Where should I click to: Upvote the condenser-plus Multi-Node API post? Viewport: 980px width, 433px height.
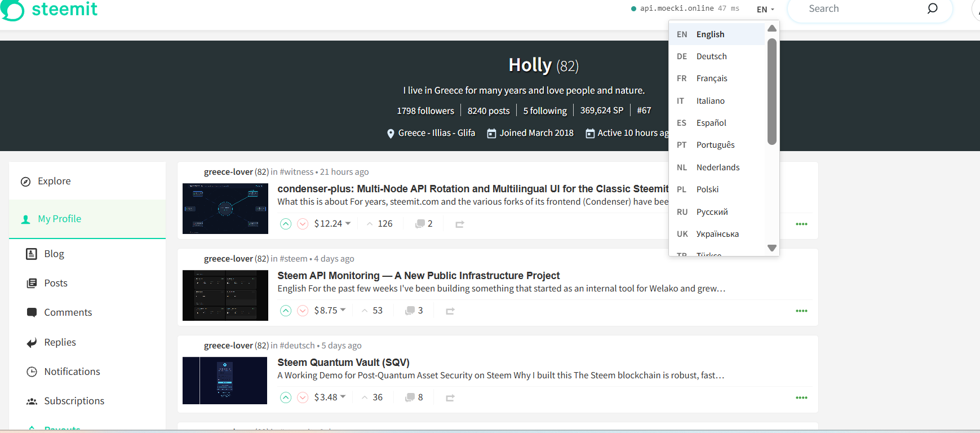(286, 224)
